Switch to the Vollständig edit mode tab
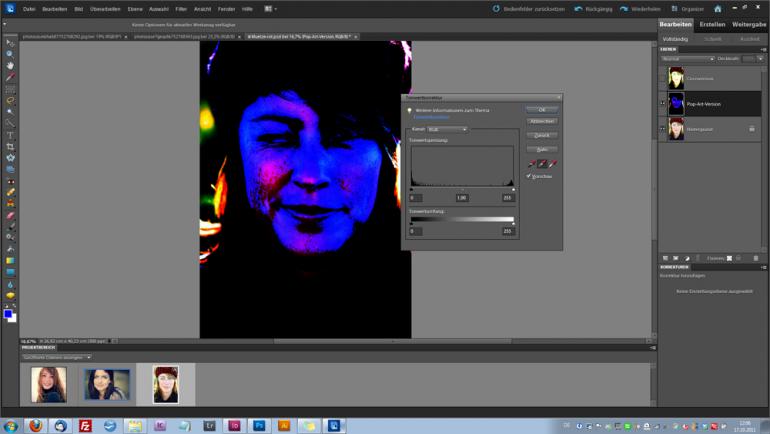Screen dimensions: 770x434 pyautogui.click(x=675, y=39)
